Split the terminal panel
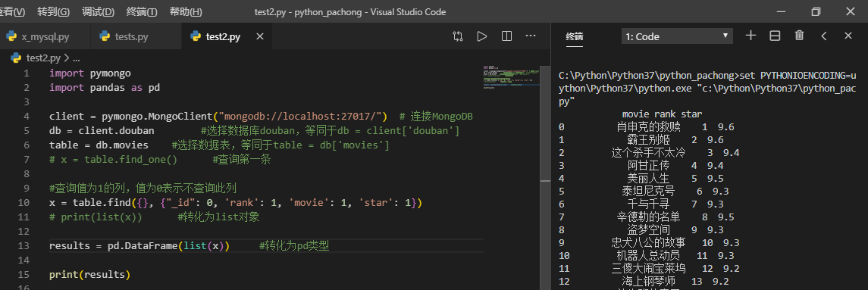This screenshot has width=868, height=290. pos(775,36)
